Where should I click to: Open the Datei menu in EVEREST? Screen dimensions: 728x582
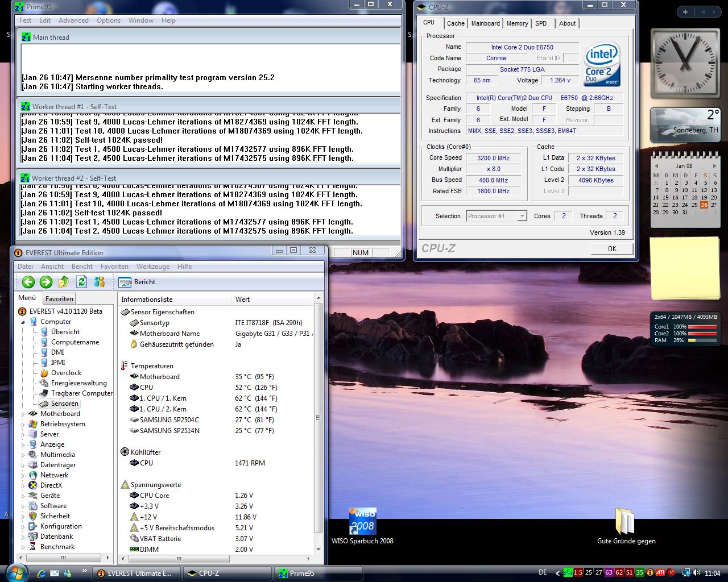26,267
